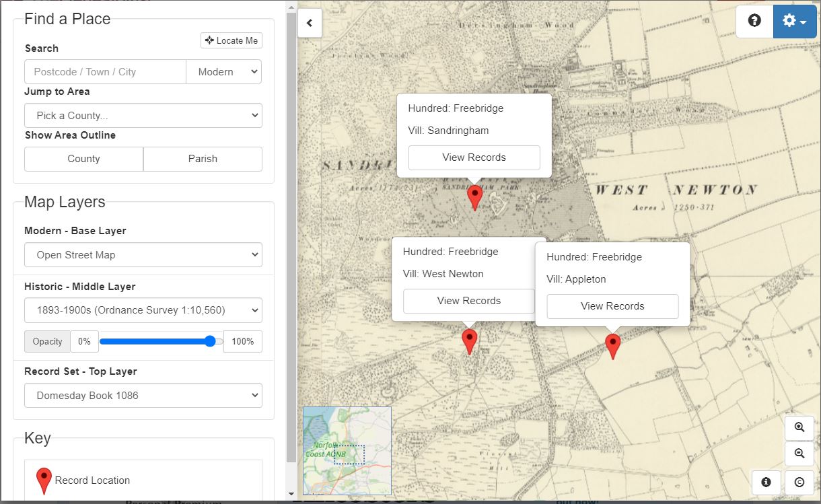821x504 pixels.
Task: Open the help question mark icon
Action: 754,22
